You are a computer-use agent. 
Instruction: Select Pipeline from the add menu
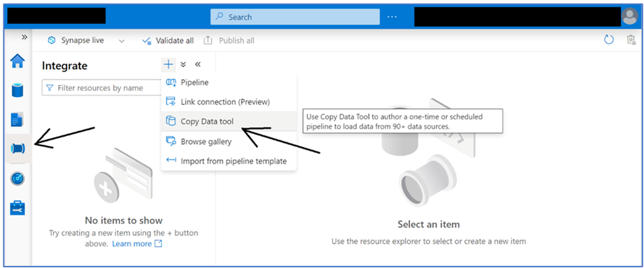tap(229, 82)
